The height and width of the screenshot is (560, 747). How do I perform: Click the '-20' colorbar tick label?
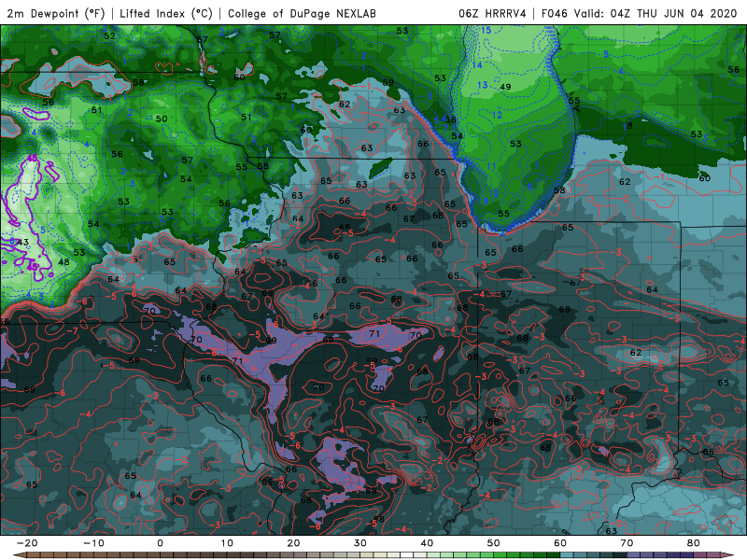coord(27,543)
